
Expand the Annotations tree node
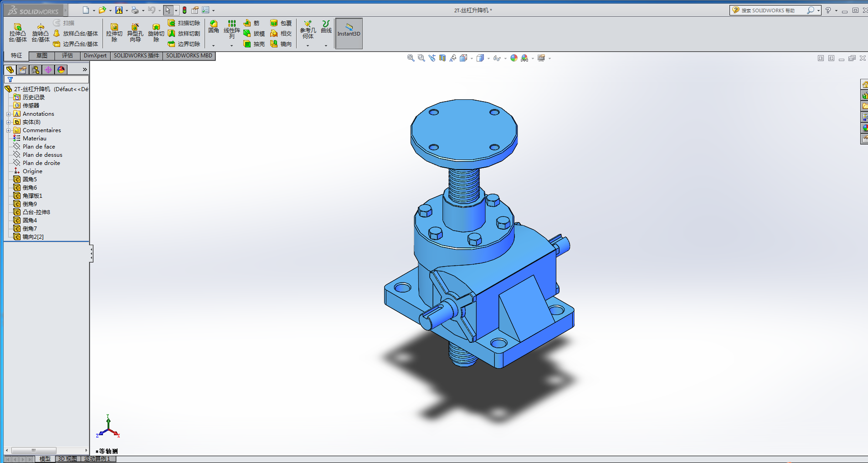8,114
